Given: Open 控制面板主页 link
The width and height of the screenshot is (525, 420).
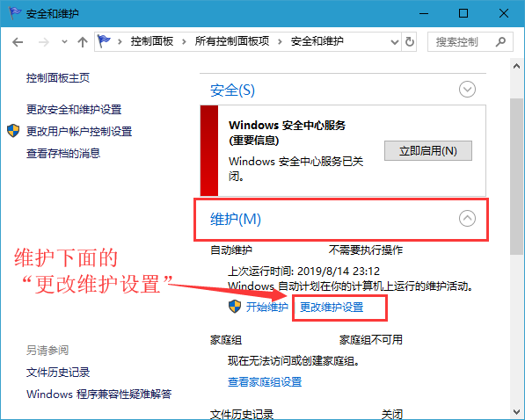Looking at the screenshot, I should pyautogui.click(x=58, y=78).
